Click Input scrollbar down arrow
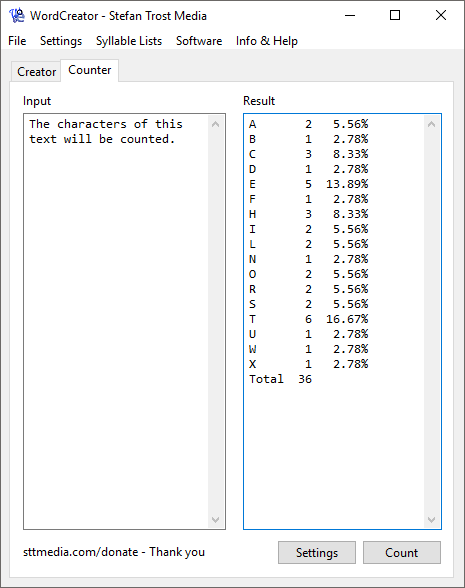 point(215,519)
